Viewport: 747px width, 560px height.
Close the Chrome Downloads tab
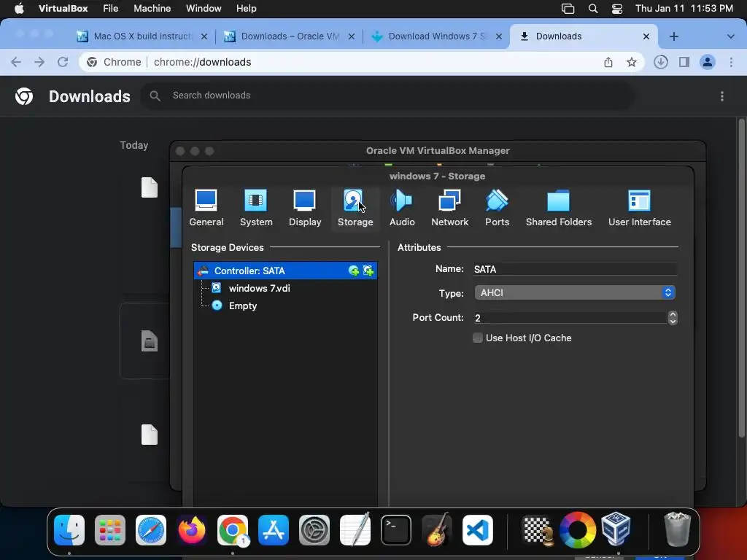[x=646, y=36]
